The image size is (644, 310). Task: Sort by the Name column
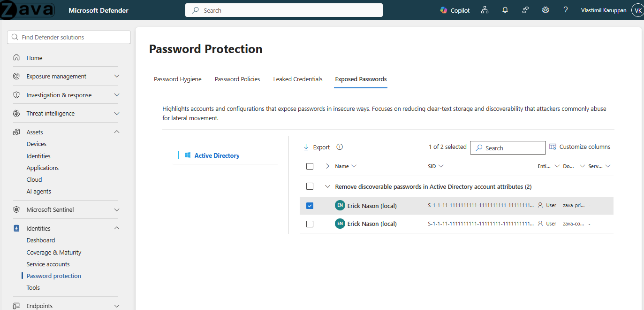(346, 166)
